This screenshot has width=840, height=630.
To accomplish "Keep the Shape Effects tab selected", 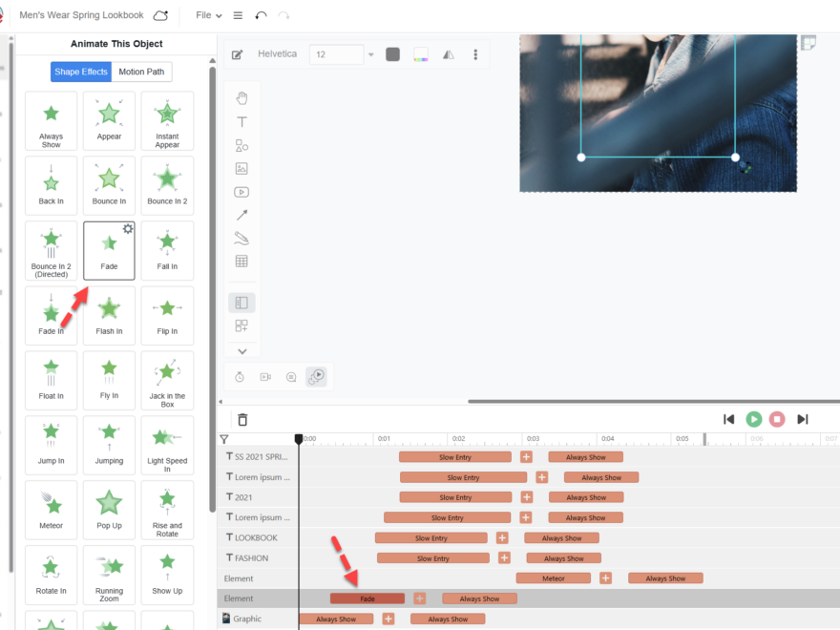I will (x=80, y=71).
